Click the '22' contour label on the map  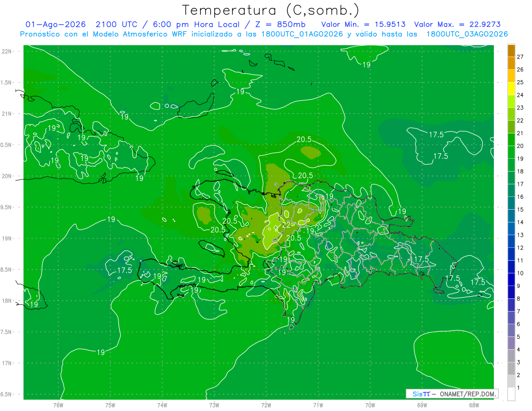coord(286,225)
